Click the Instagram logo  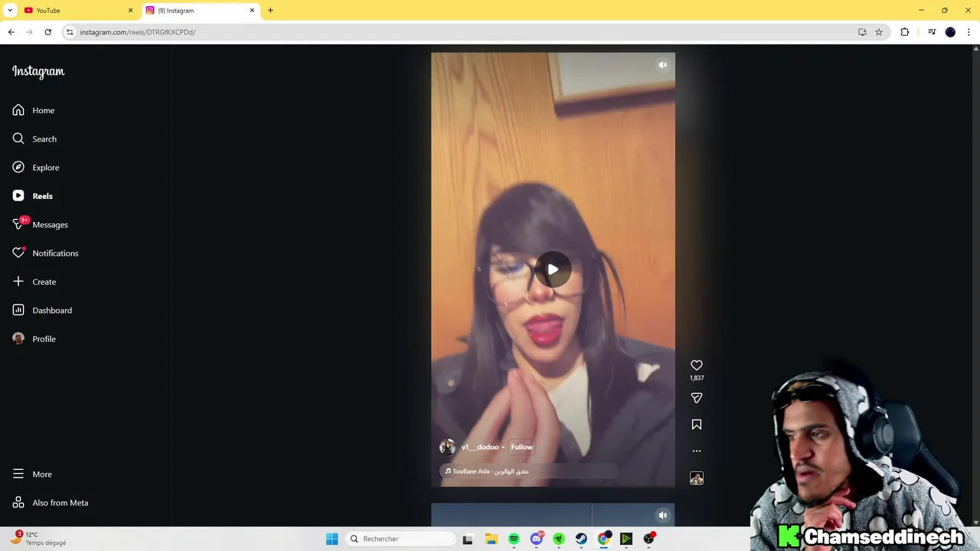pos(38,71)
